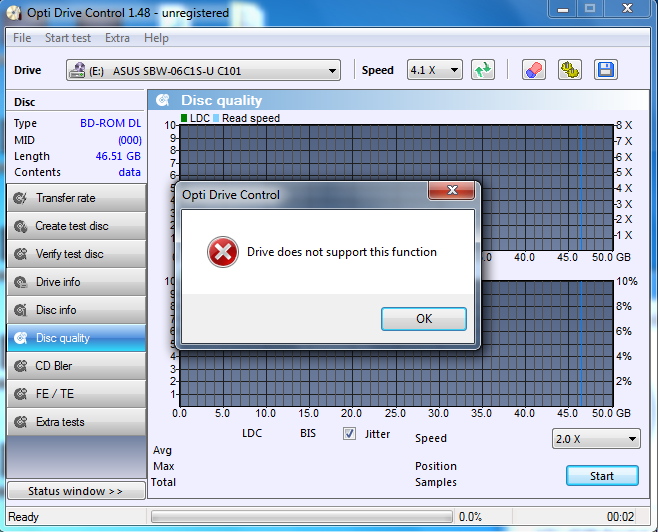Image resolution: width=658 pixels, height=532 pixels.
Task: Open the Drive info panel
Action: (76, 282)
